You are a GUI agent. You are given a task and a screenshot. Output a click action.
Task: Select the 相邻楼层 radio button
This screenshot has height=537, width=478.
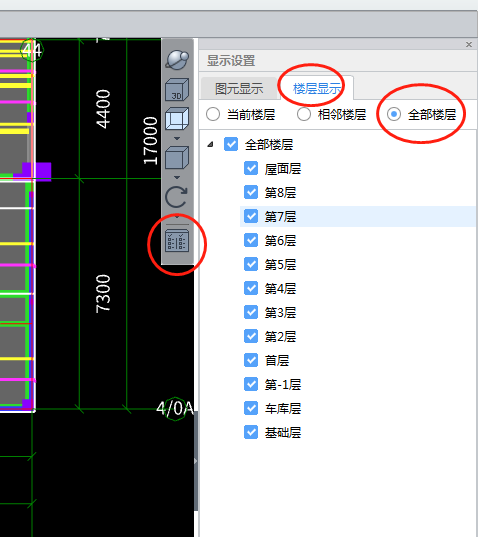[x=304, y=114]
